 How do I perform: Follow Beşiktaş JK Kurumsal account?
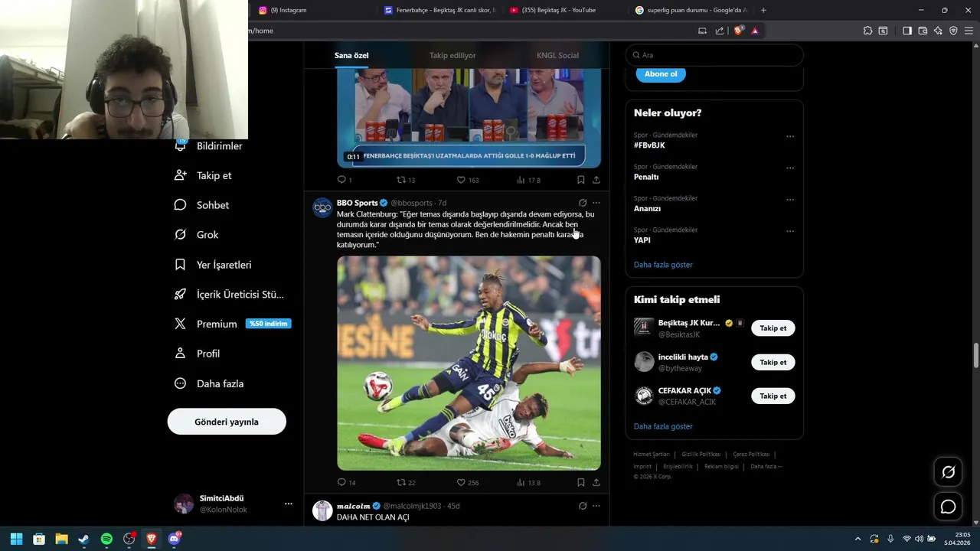point(773,328)
